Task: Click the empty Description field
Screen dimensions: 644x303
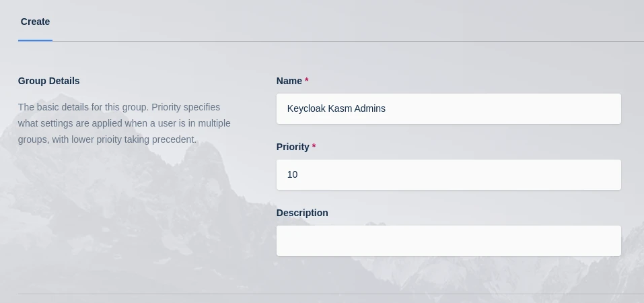Action: click(448, 240)
